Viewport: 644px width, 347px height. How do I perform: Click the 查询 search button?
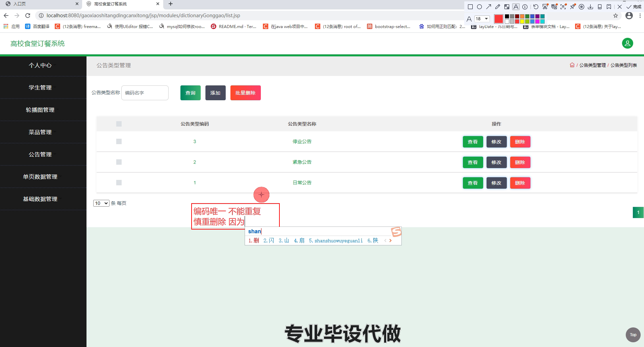pyautogui.click(x=191, y=93)
